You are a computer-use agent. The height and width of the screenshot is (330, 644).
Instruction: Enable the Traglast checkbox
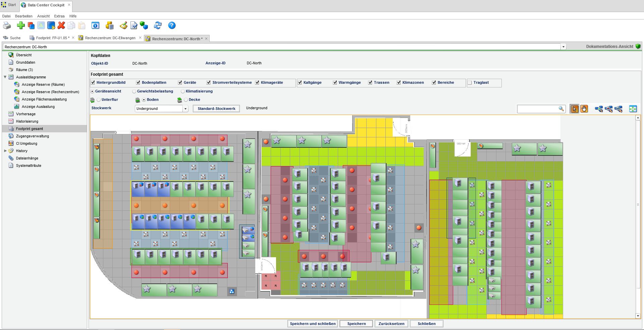click(x=470, y=82)
